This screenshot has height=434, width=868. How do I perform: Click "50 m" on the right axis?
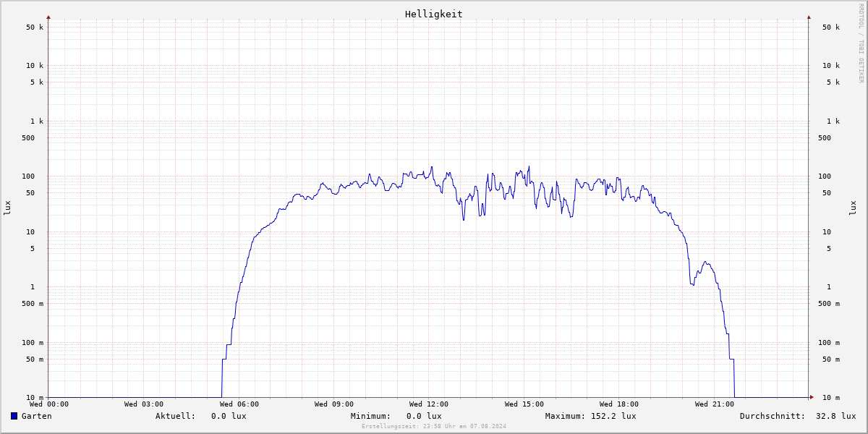831,359
